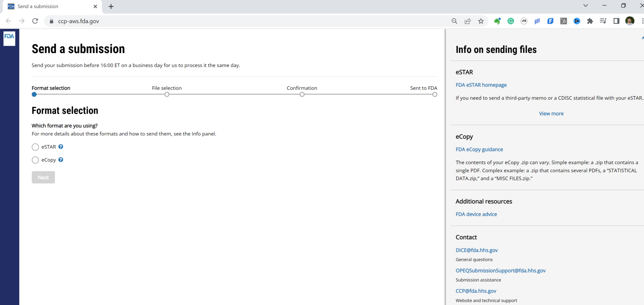Open the Chrome profile avatar

point(630,21)
